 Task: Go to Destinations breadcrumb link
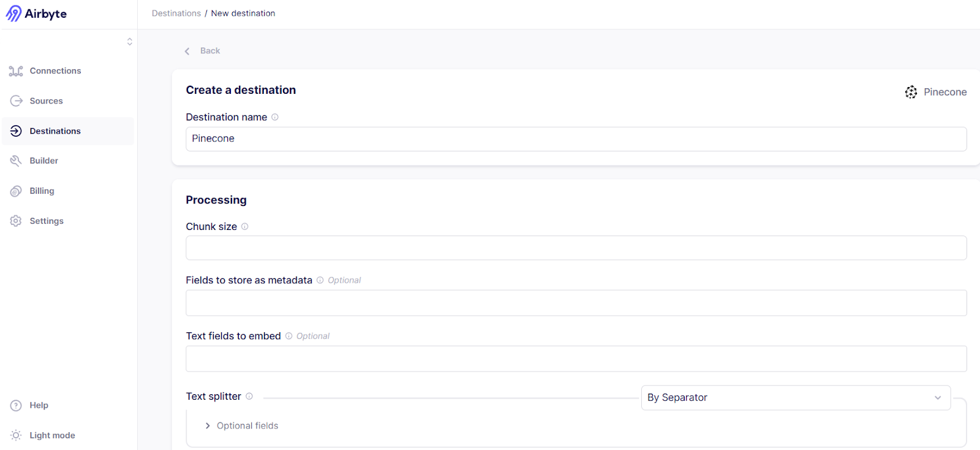[176, 13]
